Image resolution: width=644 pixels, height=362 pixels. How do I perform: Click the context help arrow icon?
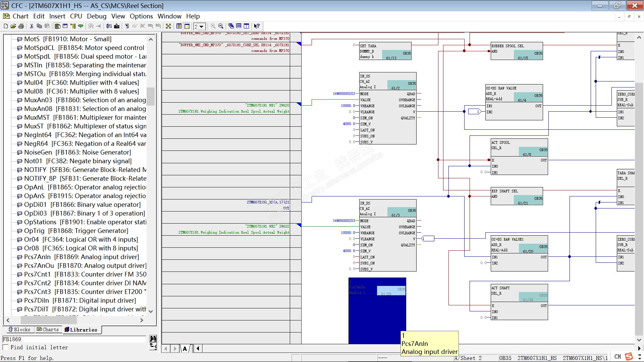click(x=257, y=26)
